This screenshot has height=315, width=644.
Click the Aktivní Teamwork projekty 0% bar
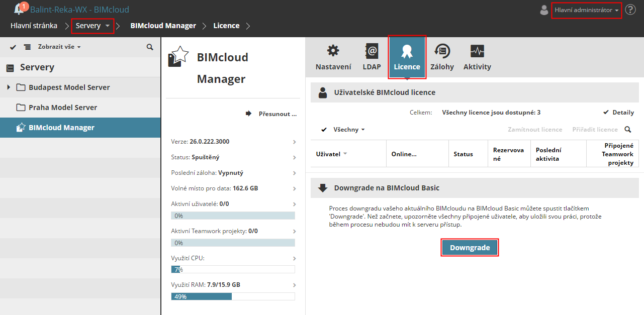(233, 243)
